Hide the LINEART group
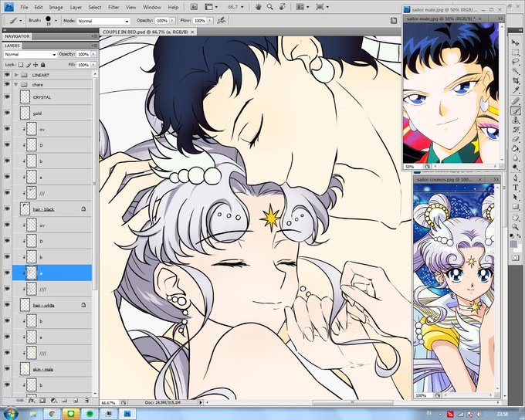 (7, 75)
